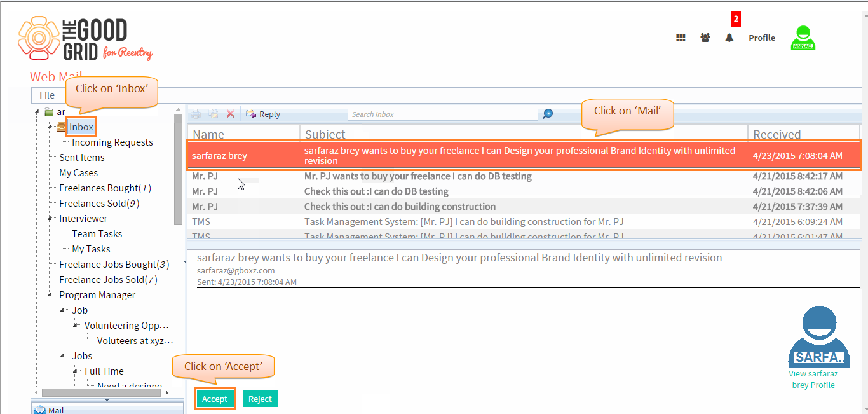Click the Reply toolbar button

pyautogui.click(x=263, y=114)
